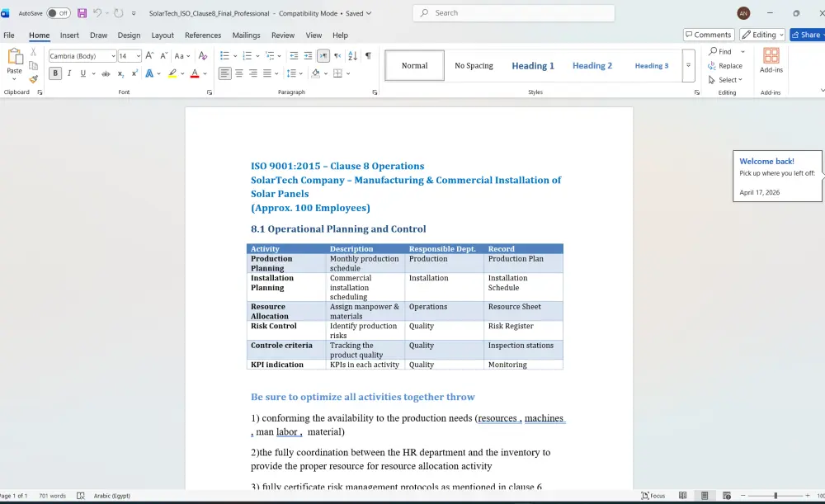The image size is (825, 504).
Task: Increase font size with the A-up icon
Action: pos(149,56)
